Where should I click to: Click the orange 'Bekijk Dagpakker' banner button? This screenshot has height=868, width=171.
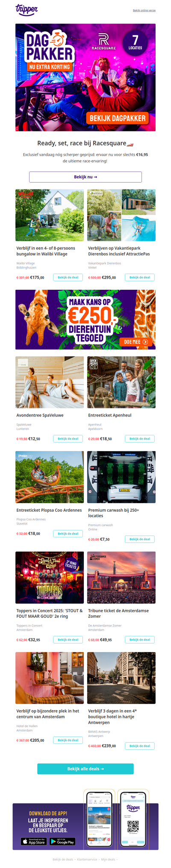[x=117, y=118]
